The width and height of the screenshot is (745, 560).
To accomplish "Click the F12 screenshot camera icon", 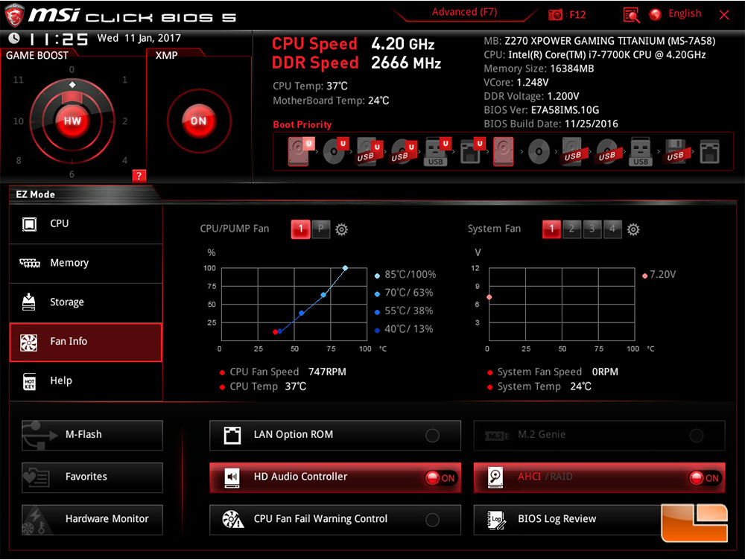I will pos(555,15).
